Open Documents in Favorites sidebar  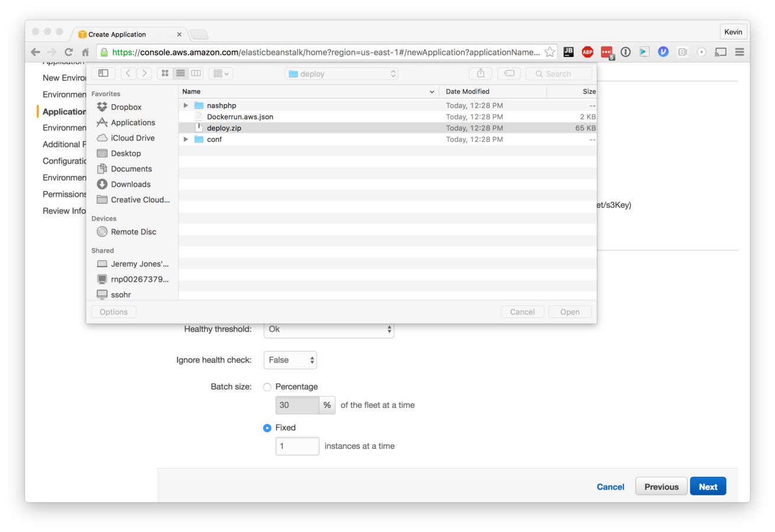click(131, 168)
